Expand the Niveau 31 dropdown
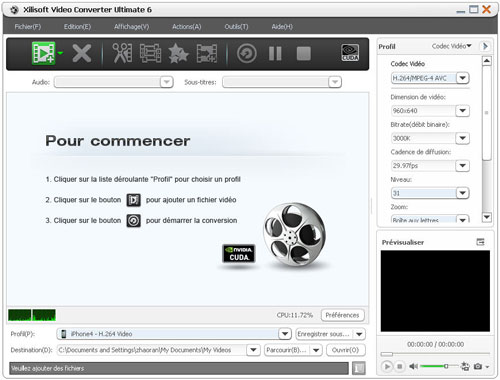 point(463,193)
